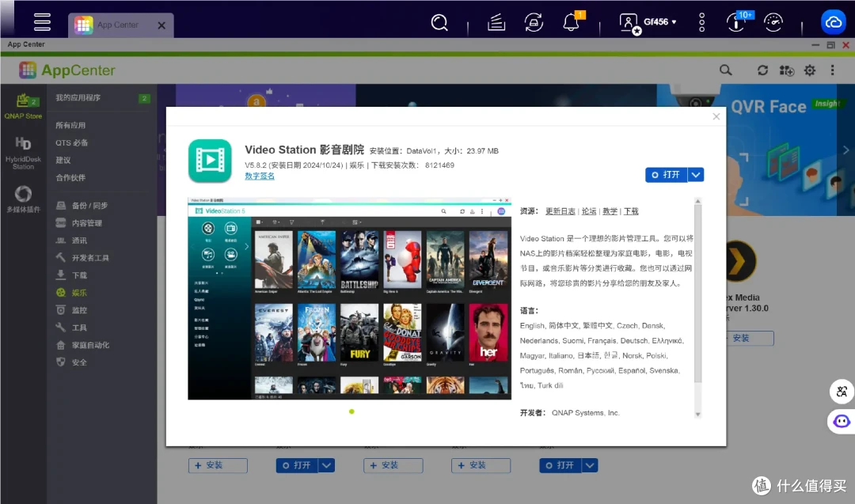Open the AppCenter more options menu

click(832, 70)
